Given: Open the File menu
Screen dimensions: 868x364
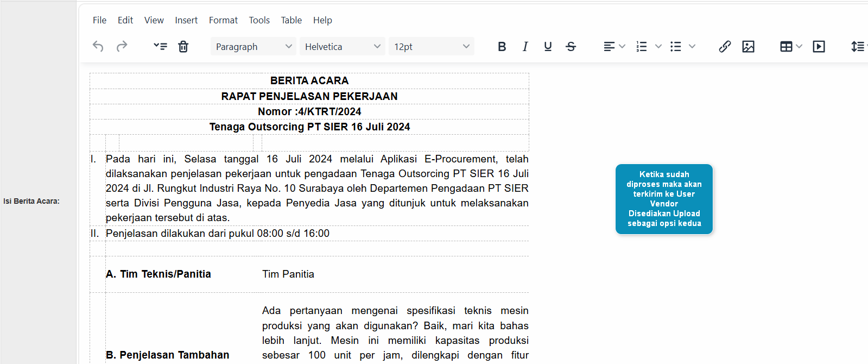Looking at the screenshot, I should [99, 20].
